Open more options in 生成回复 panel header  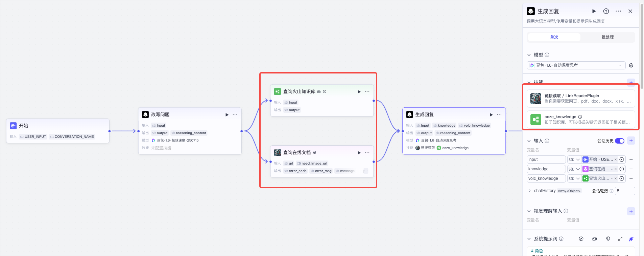click(618, 11)
